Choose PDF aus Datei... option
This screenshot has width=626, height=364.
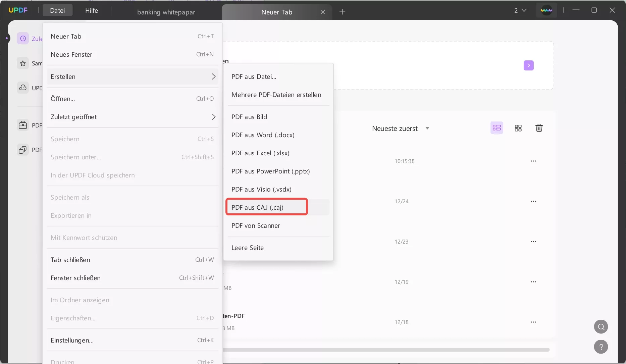pos(278,76)
